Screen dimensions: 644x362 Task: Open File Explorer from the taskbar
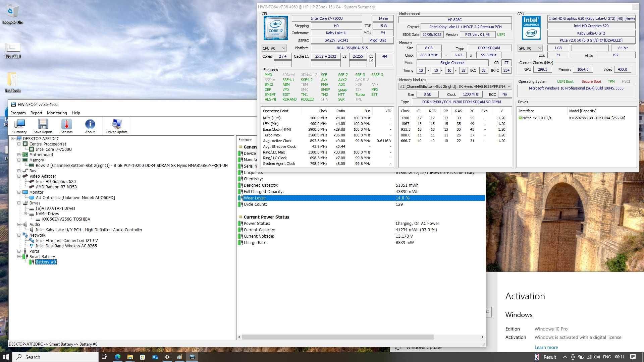click(x=130, y=357)
